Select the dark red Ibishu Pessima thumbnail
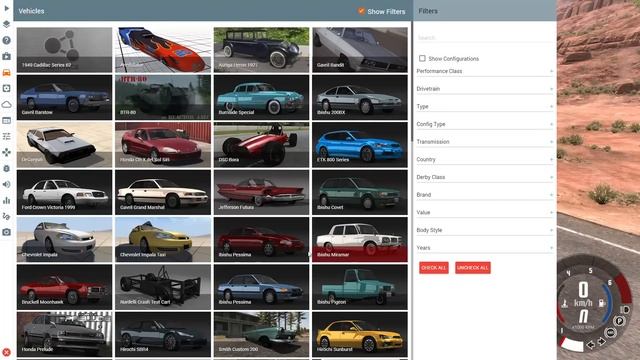The height and width of the screenshot is (360, 640). coord(261,240)
